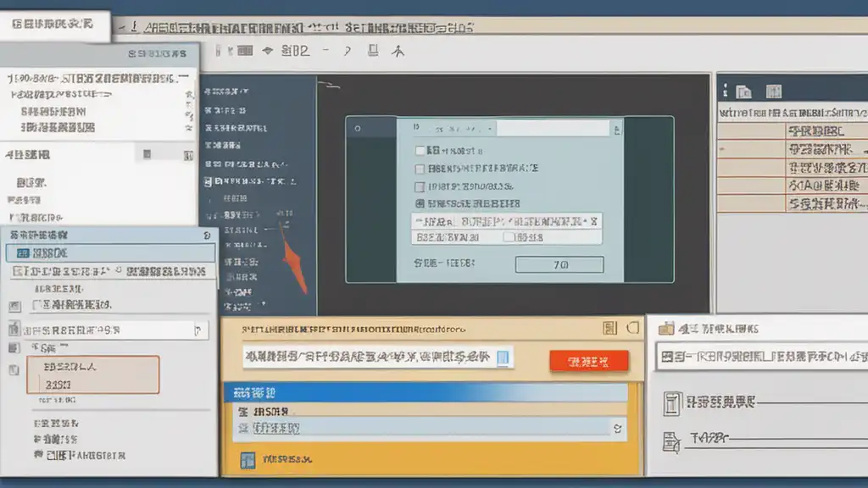The image size is (868, 488).
Task: Click the grid icon in the main toolbar
Action: click(x=245, y=51)
